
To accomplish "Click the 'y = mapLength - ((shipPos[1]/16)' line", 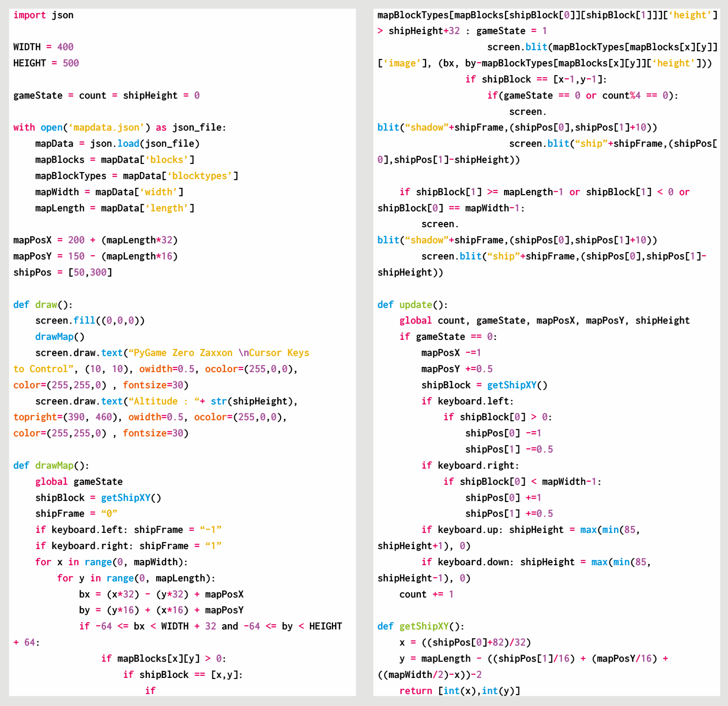I will point(534,659).
